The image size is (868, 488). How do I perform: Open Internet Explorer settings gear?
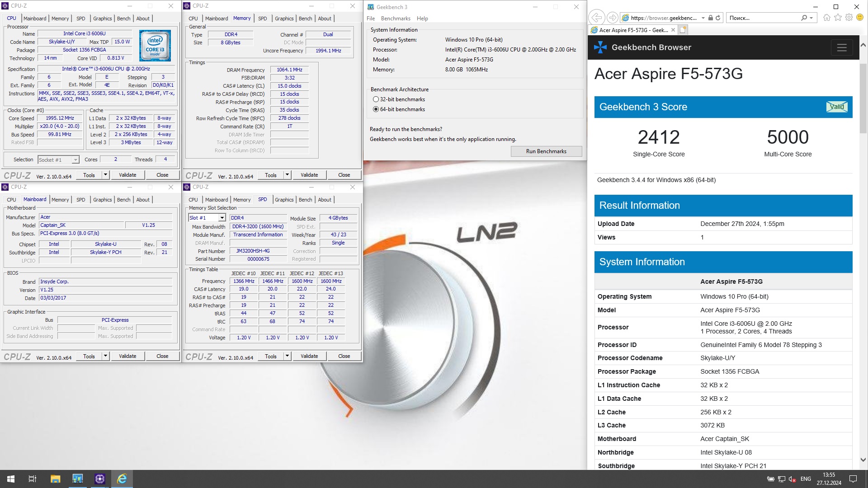pos(849,18)
